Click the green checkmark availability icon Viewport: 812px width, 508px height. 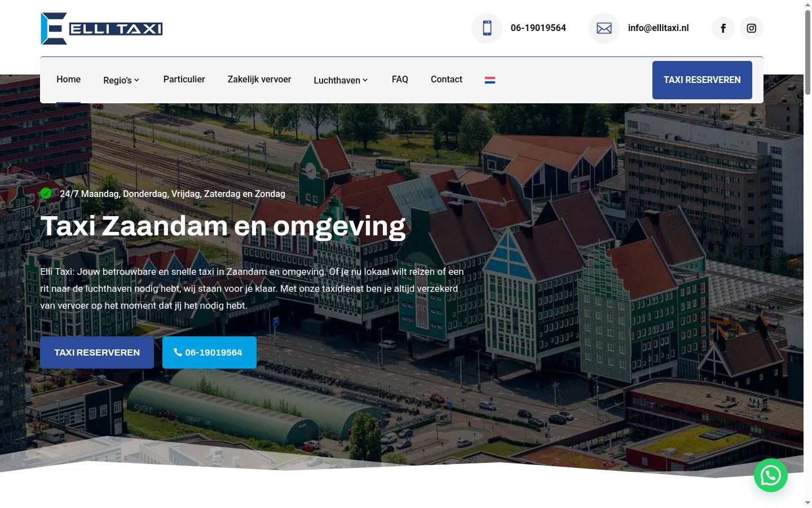(x=46, y=194)
